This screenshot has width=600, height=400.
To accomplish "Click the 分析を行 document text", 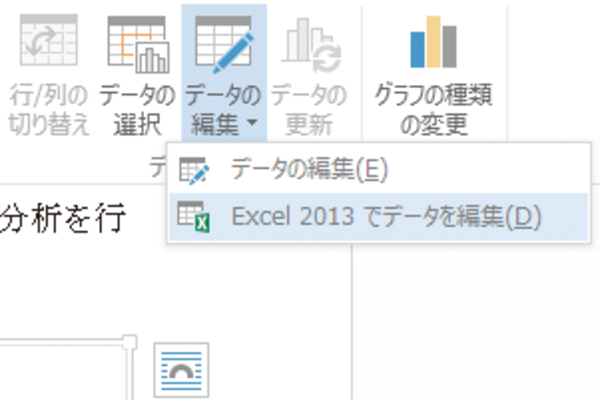I will [x=62, y=218].
